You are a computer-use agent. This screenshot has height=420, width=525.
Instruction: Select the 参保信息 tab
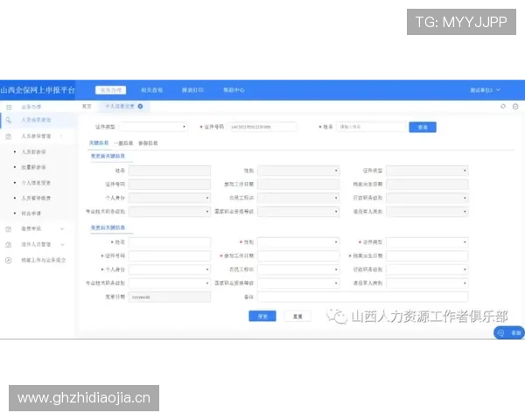click(148, 143)
